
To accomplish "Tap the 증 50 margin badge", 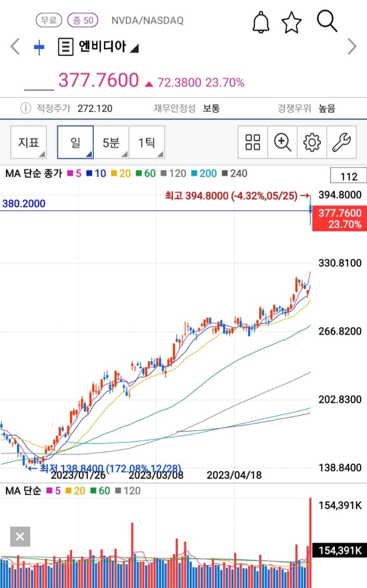I will point(82,20).
